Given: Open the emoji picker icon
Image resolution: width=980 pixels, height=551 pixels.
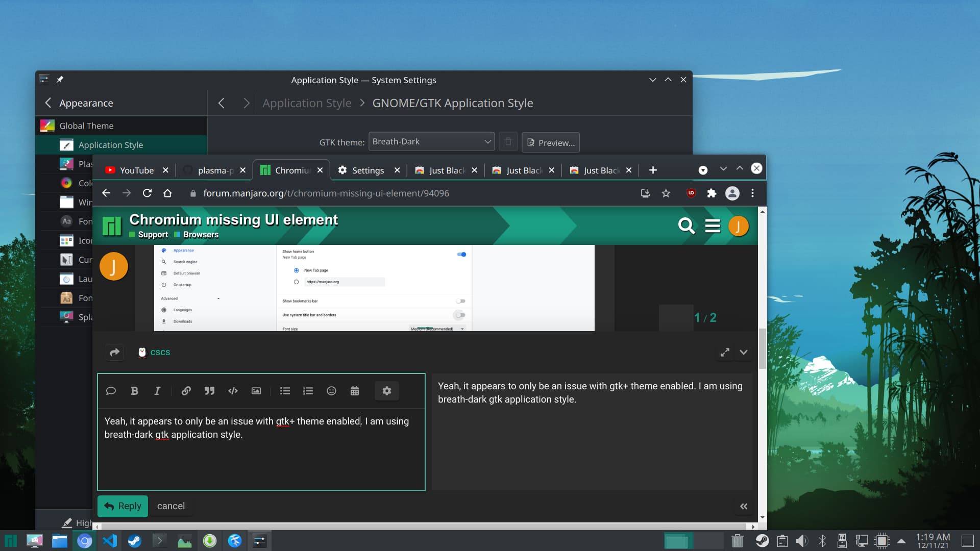Looking at the screenshot, I should coord(331,391).
